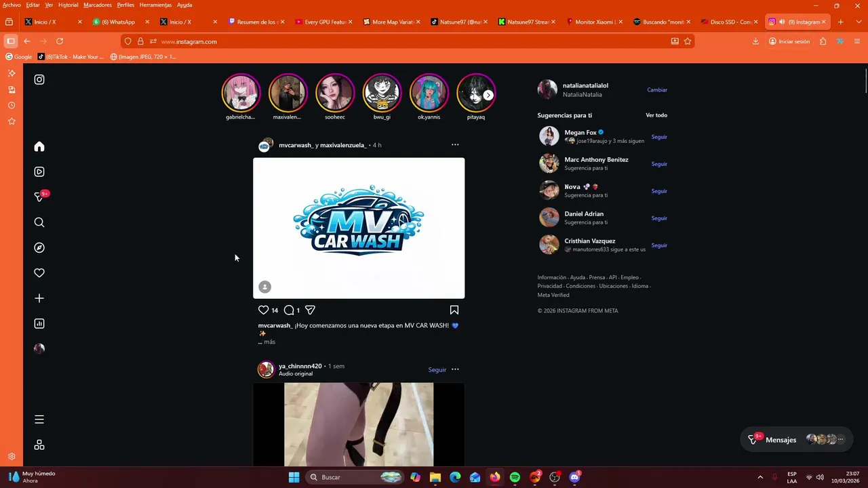
Task: Click the Instagram logo icon
Action: click(x=39, y=79)
